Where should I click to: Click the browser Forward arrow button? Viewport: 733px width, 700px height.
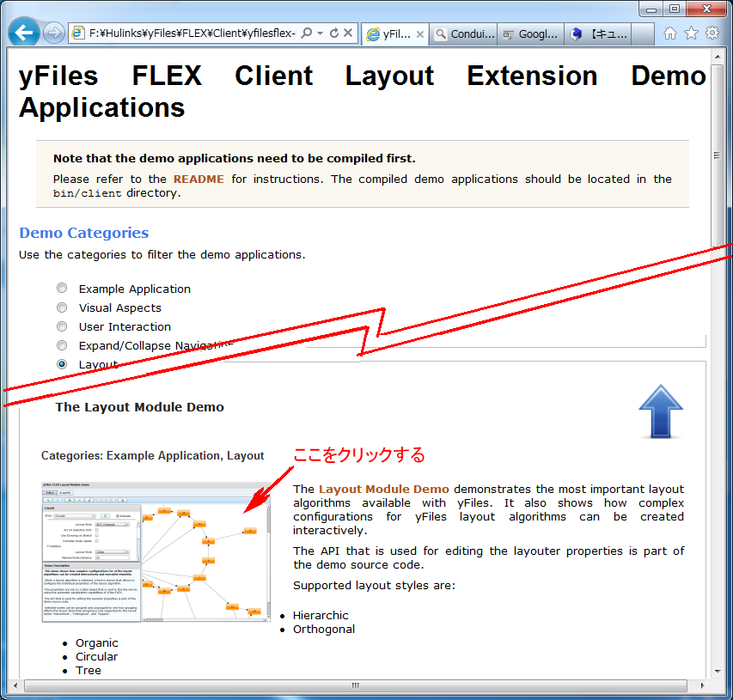point(54,33)
